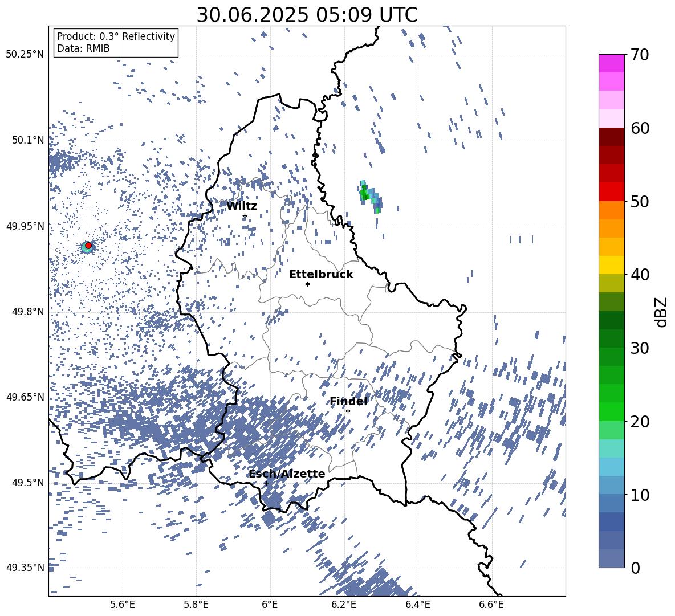This screenshot has height=616, width=675.
Task: Click the 5.8°E longitude label
Action: pyautogui.click(x=196, y=605)
